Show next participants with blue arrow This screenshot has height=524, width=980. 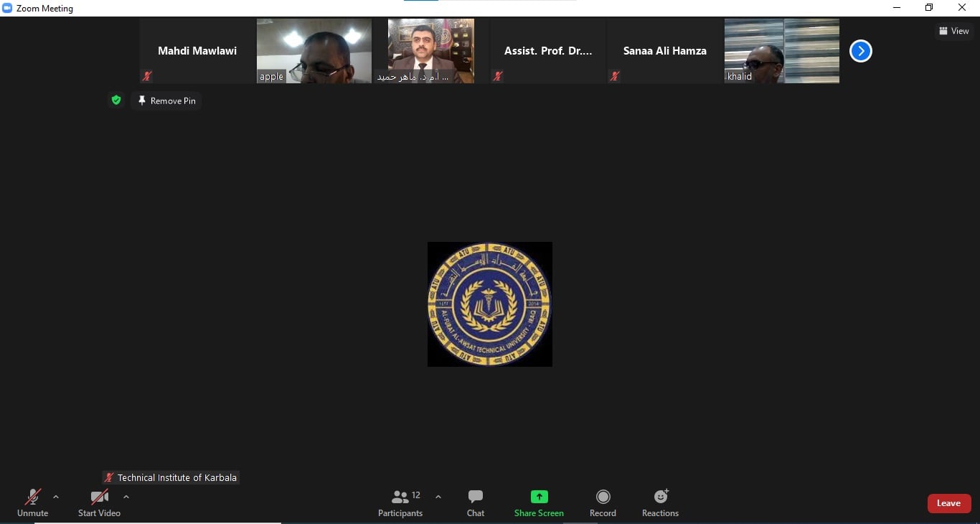coord(861,51)
